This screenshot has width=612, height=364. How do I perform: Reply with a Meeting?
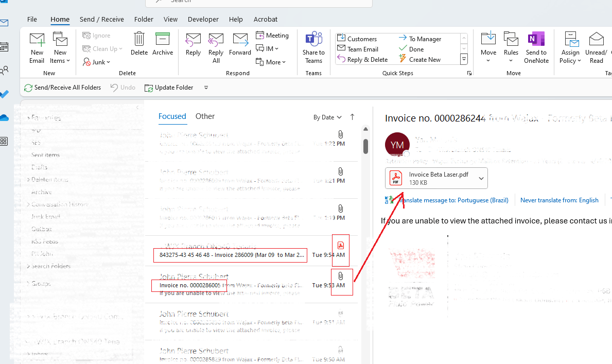272,36
